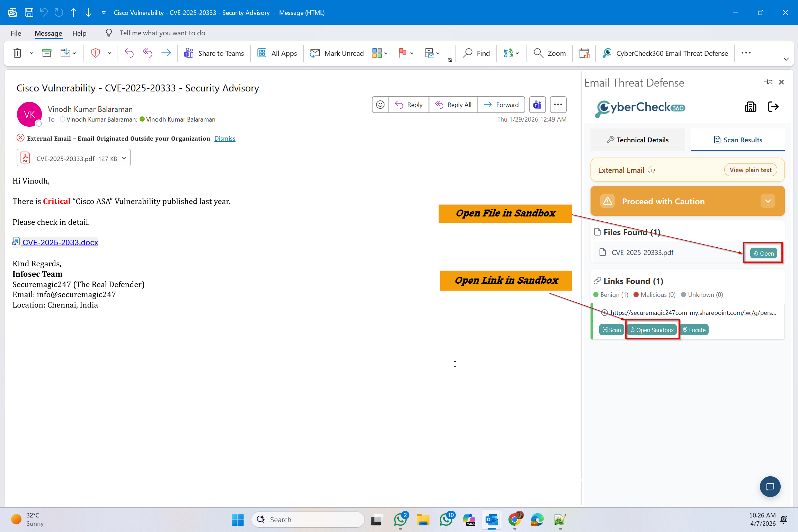The image size is (798, 532).
Task: Open CVE-2025-20333.pdf in sandbox
Action: (763, 253)
